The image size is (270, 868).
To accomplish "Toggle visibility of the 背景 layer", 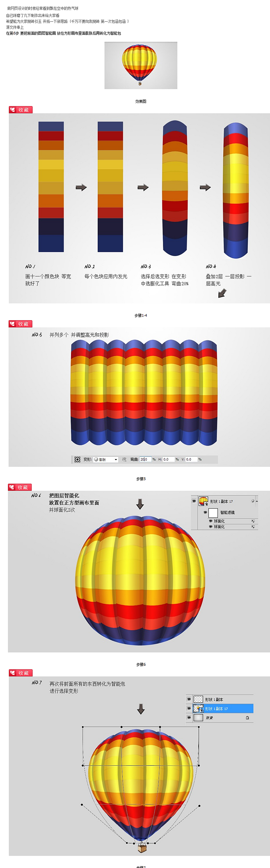I will (189, 718).
